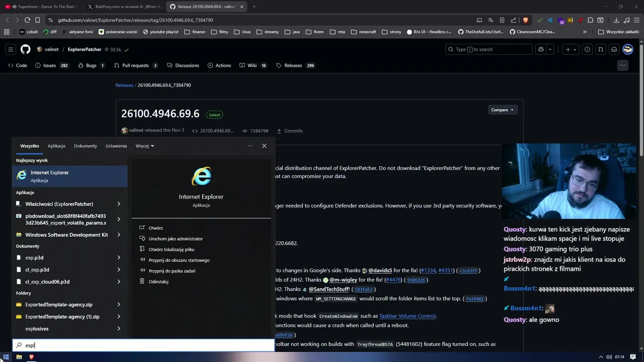This screenshot has height=362, width=644.
Task: Open reader mode icon in address bar
Action: tap(502, 20)
